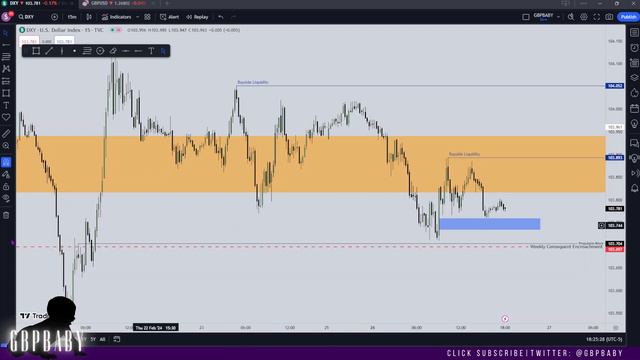Click the Weekly Consequent Encroachment label
Screen dimensions: 640x360
(x=566, y=247)
